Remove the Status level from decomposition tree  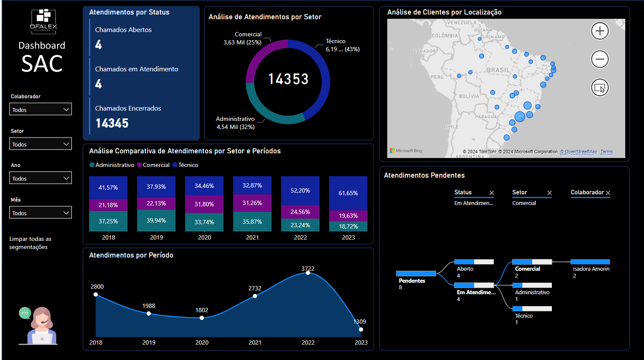click(x=491, y=193)
